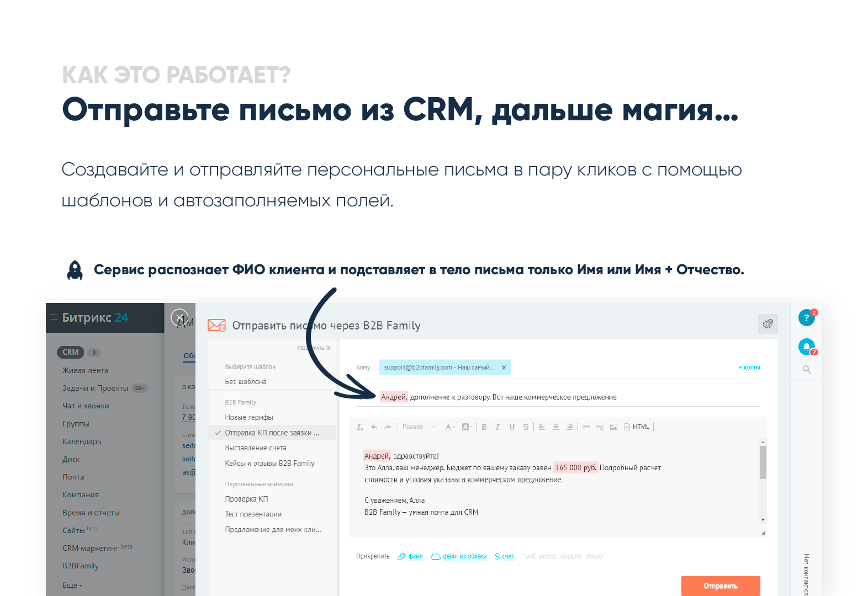Select the Проверка КП personal template
The image size is (868, 596).
point(246,499)
